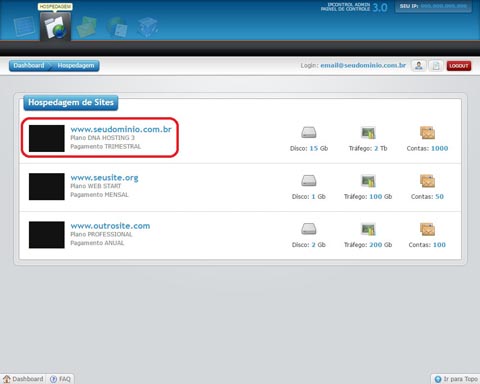
Task: Click the disk icon for www.seudominio.com.br
Action: pyautogui.click(x=309, y=133)
